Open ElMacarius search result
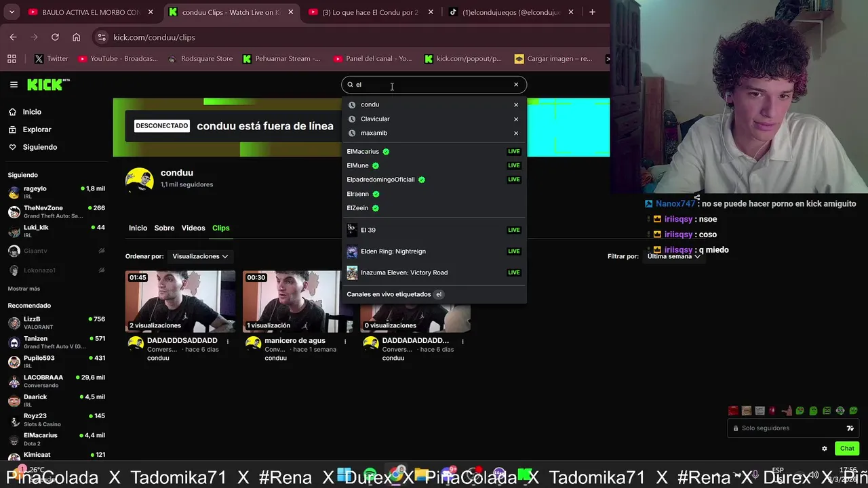The height and width of the screenshot is (488, 868). 433,152
